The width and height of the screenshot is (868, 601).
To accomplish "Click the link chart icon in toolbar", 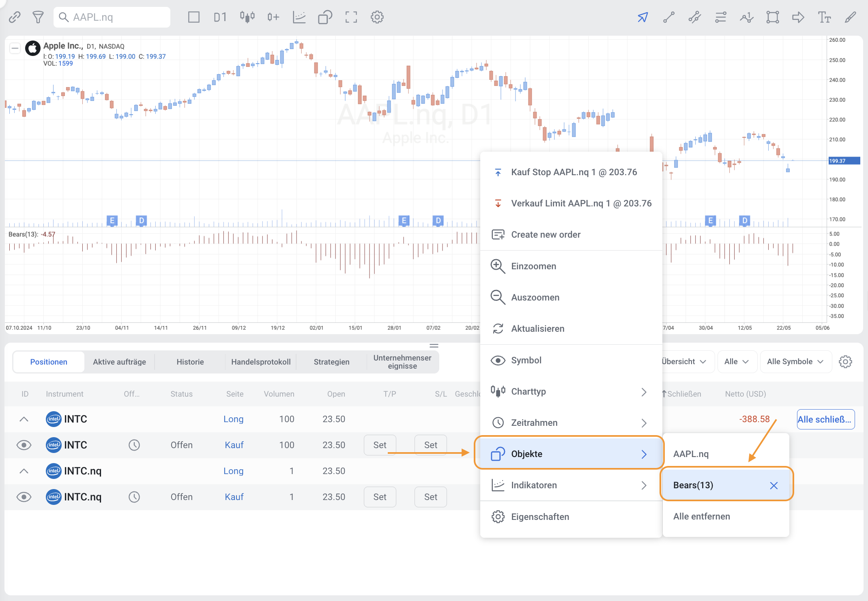I will coord(15,17).
